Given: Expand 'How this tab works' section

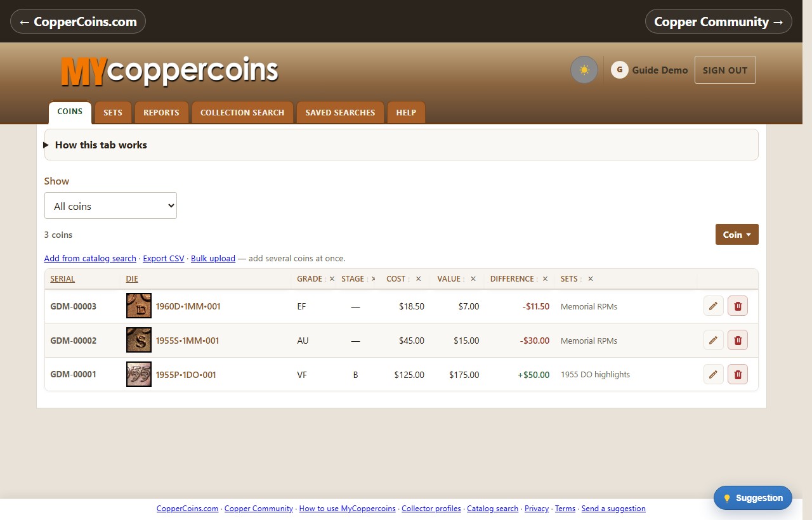Looking at the screenshot, I should 401,145.
